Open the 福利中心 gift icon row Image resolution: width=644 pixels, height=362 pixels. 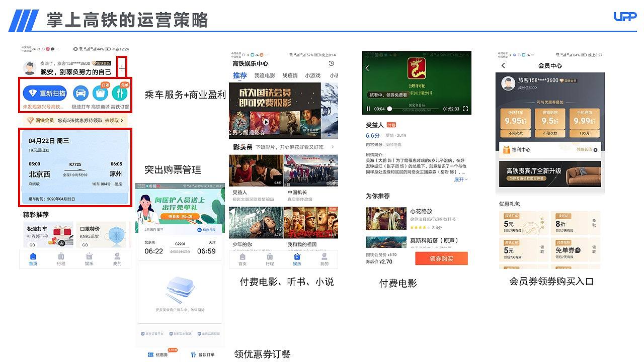(x=550, y=150)
